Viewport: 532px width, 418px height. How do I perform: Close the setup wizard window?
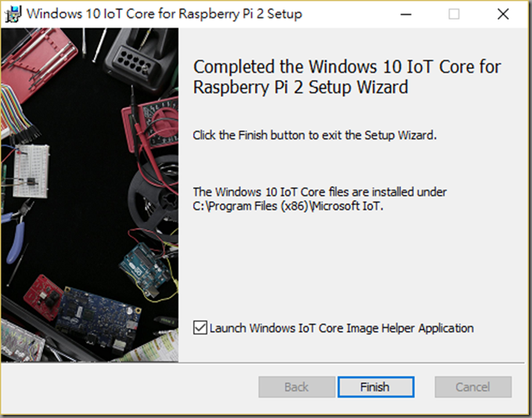(x=503, y=14)
